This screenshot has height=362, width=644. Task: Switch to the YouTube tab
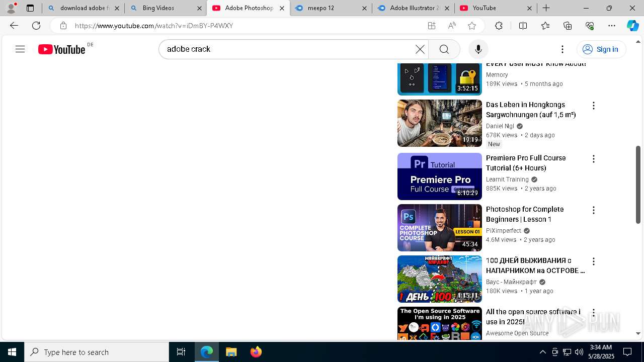(496, 8)
